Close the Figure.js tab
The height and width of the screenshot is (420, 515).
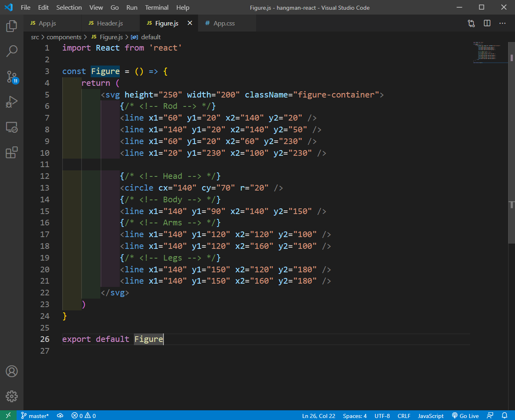coord(190,23)
